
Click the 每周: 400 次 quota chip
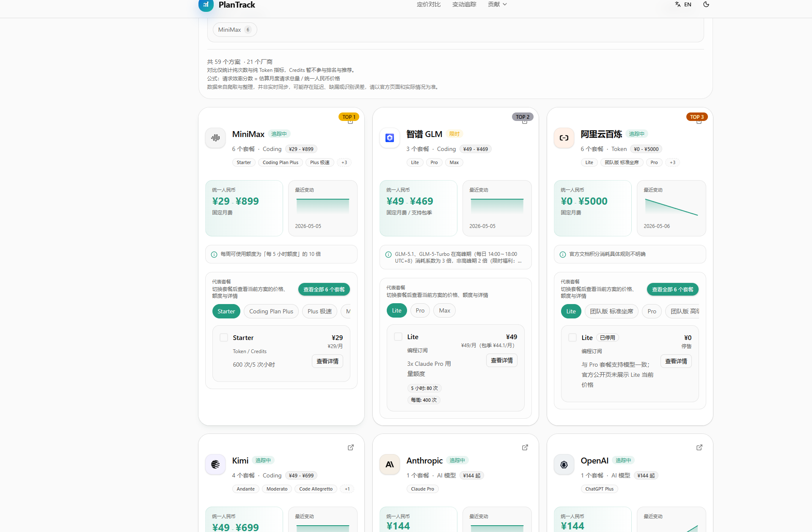click(424, 400)
